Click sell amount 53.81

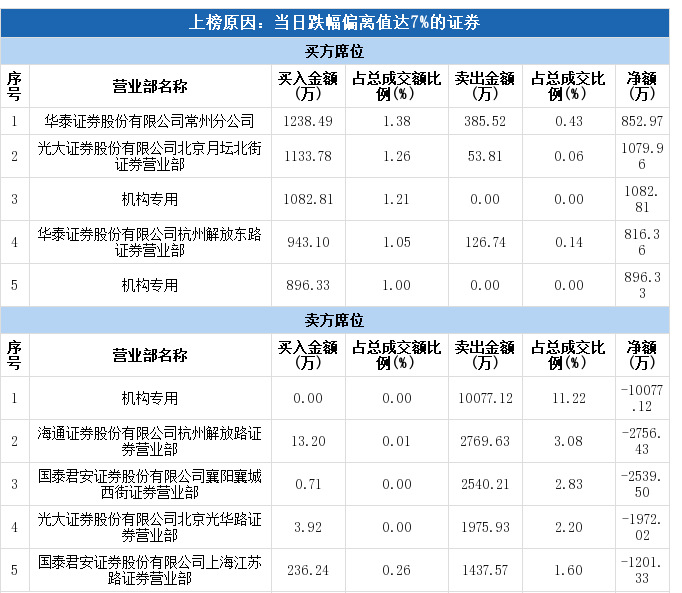tap(485, 156)
